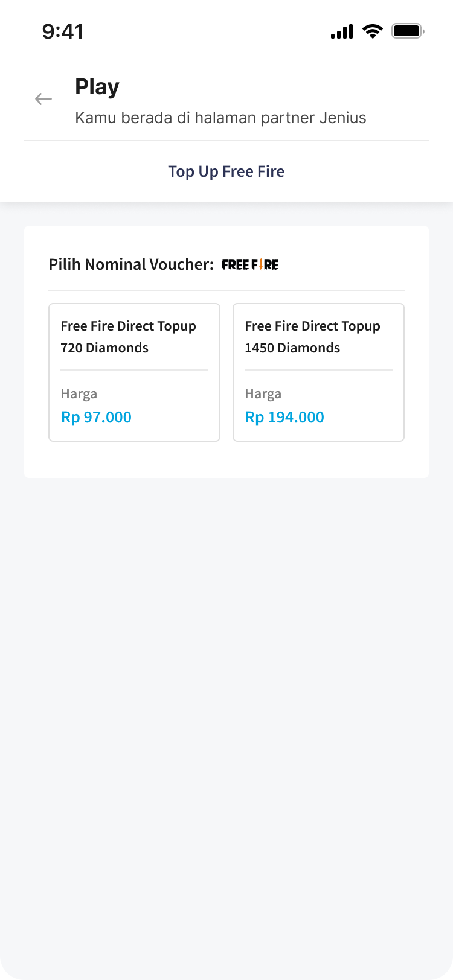Tap the back arrow icon

(43, 99)
